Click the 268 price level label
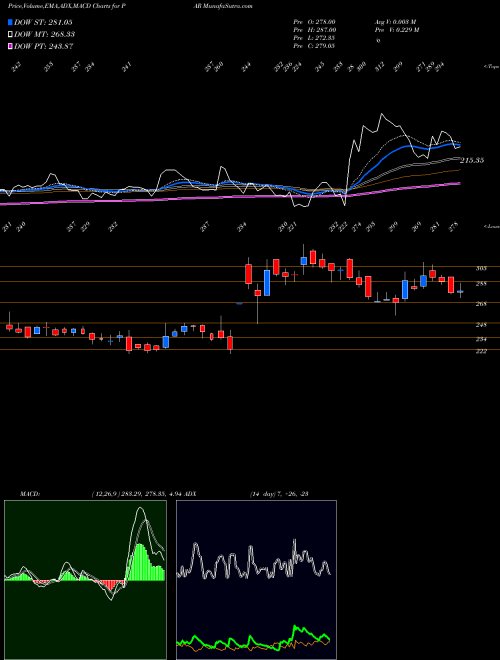500x660 pixels. click(481, 304)
